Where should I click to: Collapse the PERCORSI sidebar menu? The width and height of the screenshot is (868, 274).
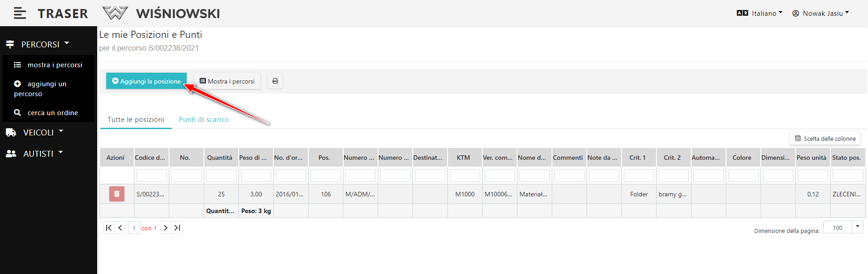(40, 45)
